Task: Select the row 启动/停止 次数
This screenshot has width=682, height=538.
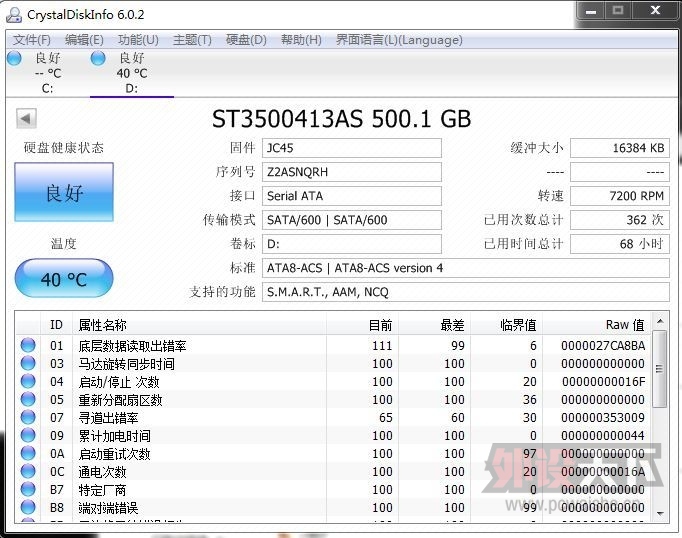Action: [334, 381]
